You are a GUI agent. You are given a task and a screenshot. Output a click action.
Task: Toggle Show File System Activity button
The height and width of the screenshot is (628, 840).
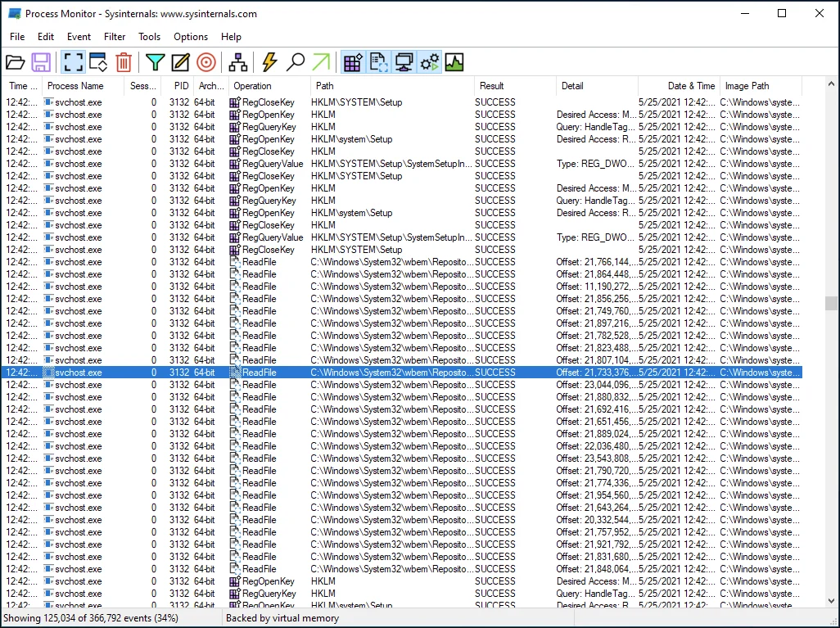tap(378, 63)
